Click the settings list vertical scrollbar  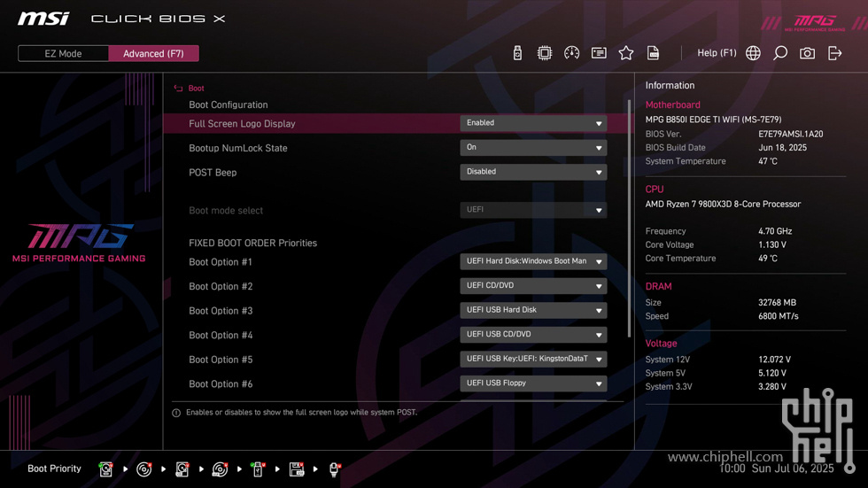(629, 219)
